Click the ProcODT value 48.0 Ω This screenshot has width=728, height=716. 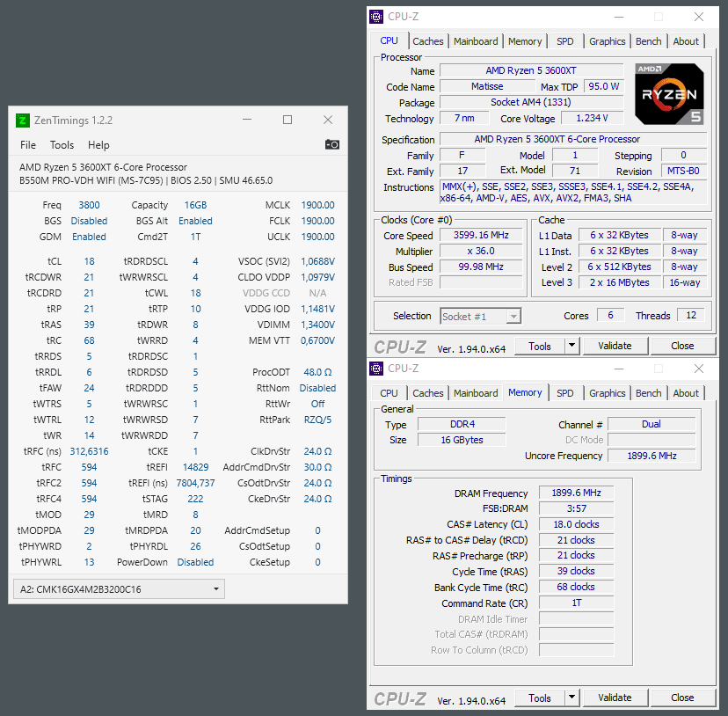click(x=317, y=372)
